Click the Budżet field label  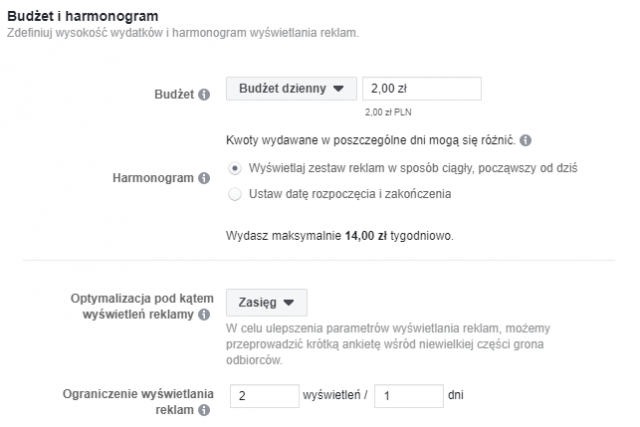pyautogui.click(x=171, y=95)
